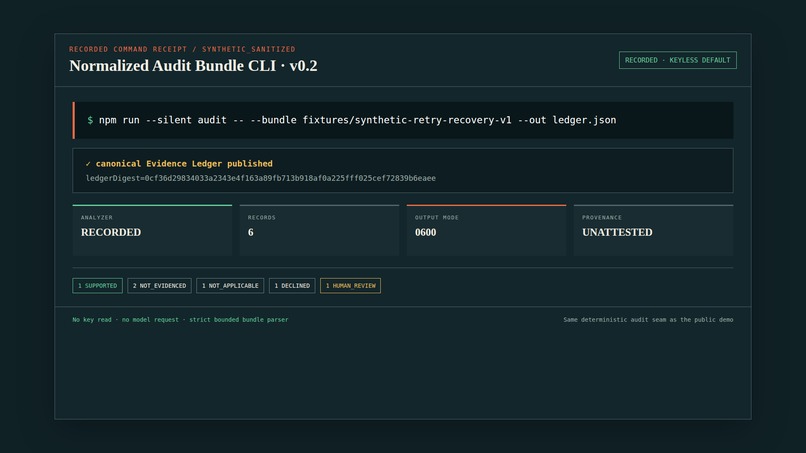806x453 pixels.
Task: Click the 'Normalized Audit Bundle CLI · v0.2' title
Action: (193, 66)
